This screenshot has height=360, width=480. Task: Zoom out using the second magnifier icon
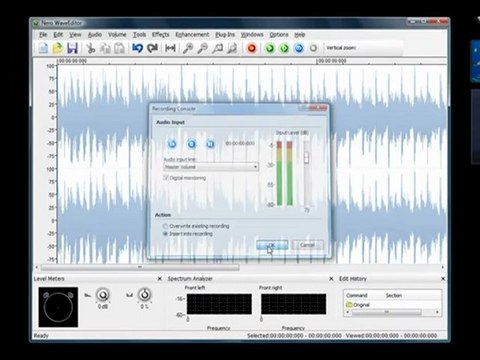(x=202, y=48)
